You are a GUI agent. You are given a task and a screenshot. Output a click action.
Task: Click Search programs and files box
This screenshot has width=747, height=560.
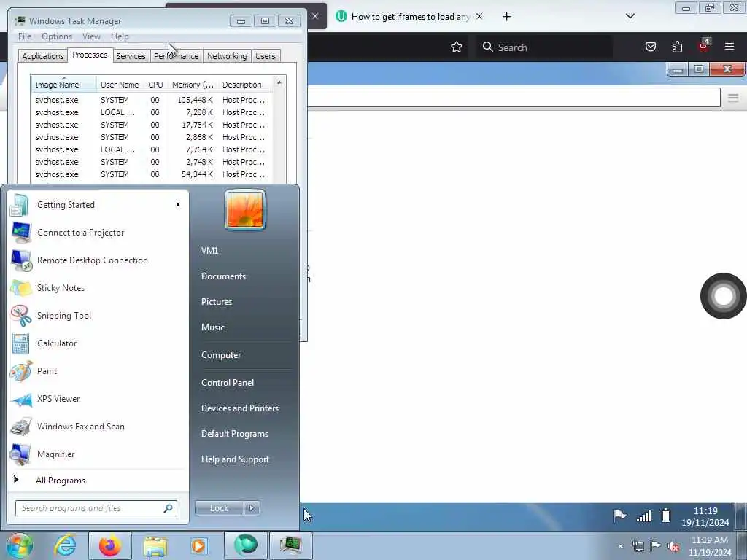pos(96,508)
